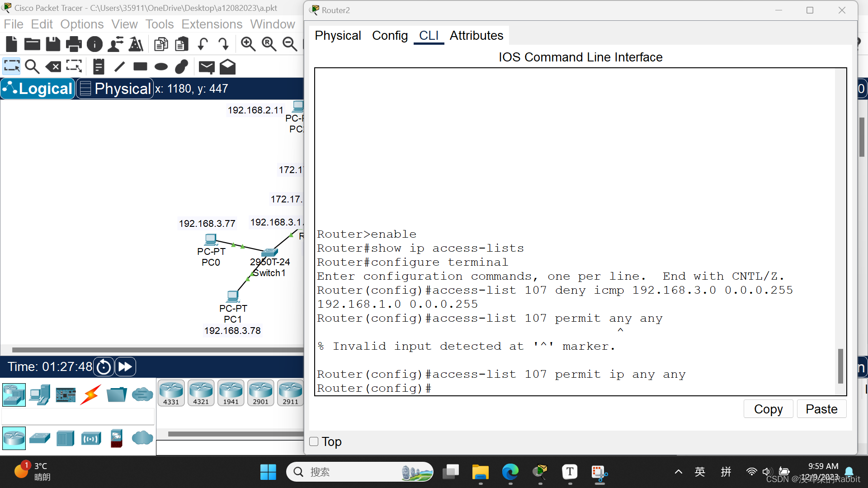
Task: Pick the 2901 router device
Action: [x=261, y=393]
